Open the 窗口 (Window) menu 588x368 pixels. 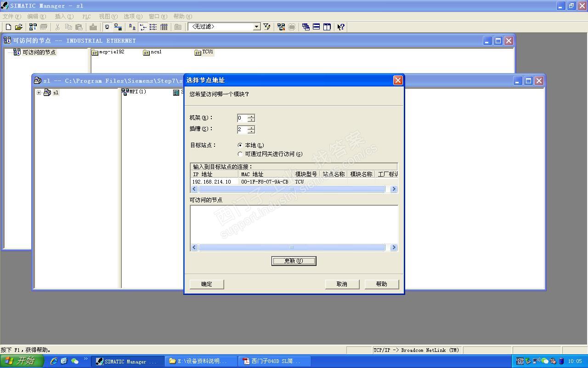click(158, 17)
